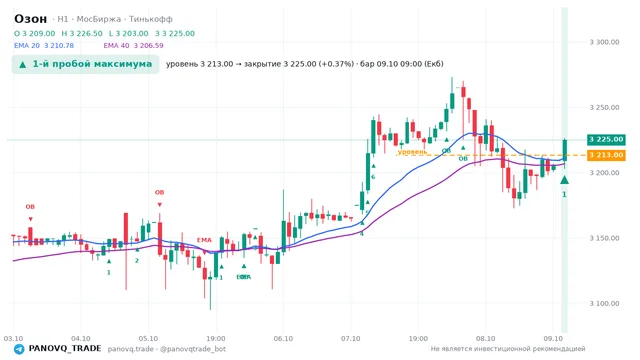Viewport: 640px width, 360px height.
Task: Click the orange 3 213.00 level tag
Action: (x=606, y=155)
